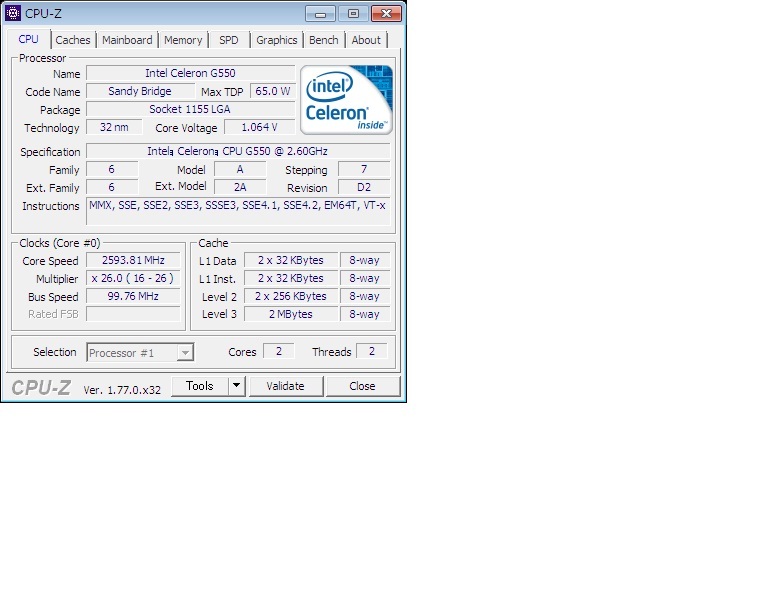Click the Tools button
Screen dimensions: 768x614
200,386
